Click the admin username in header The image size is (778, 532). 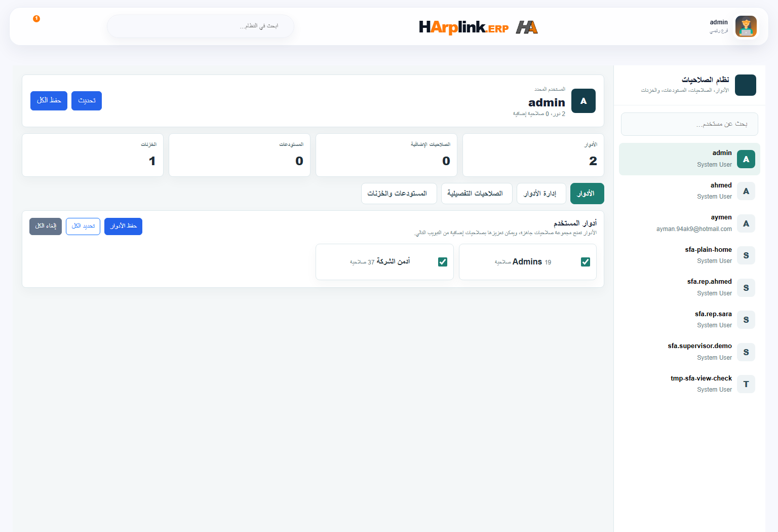tap(719, 22)
